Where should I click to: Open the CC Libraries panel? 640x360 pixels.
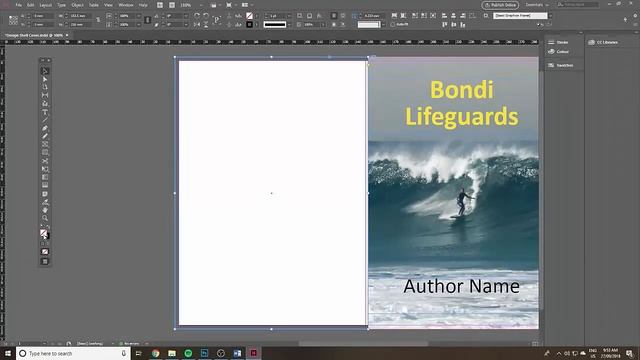click(603, 42)
